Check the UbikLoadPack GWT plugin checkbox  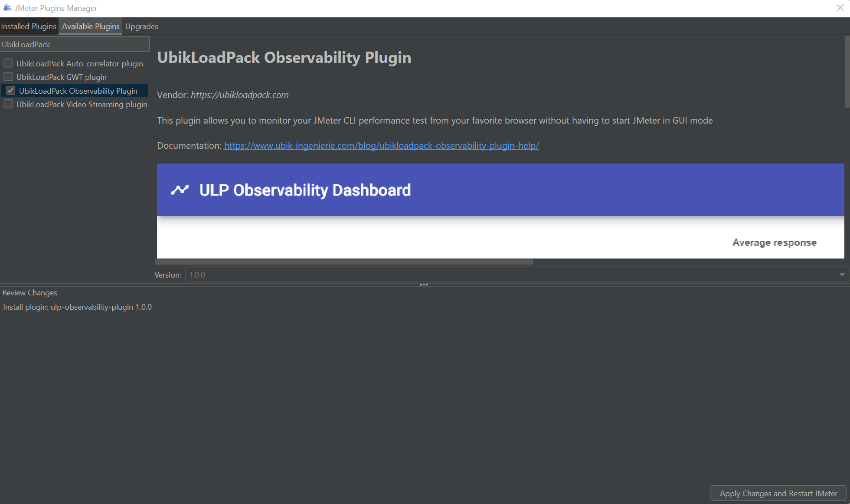click(8, 77)
